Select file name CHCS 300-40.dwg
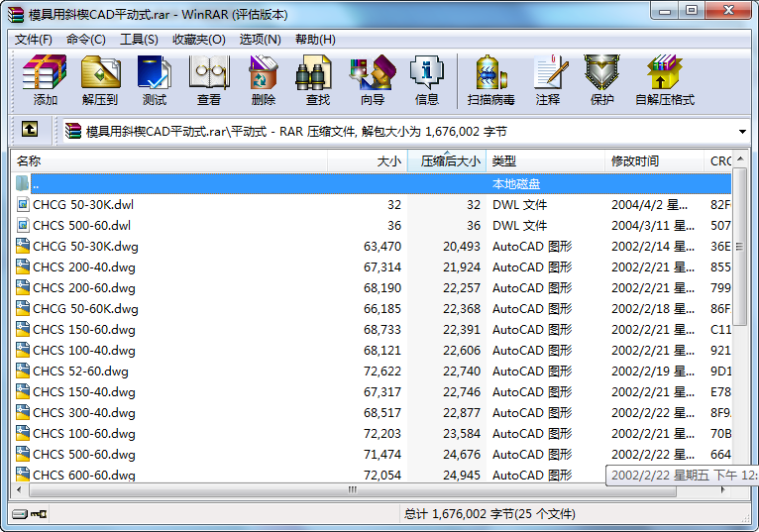This screenshot has height=532, width=759. (x=84, y=413)
